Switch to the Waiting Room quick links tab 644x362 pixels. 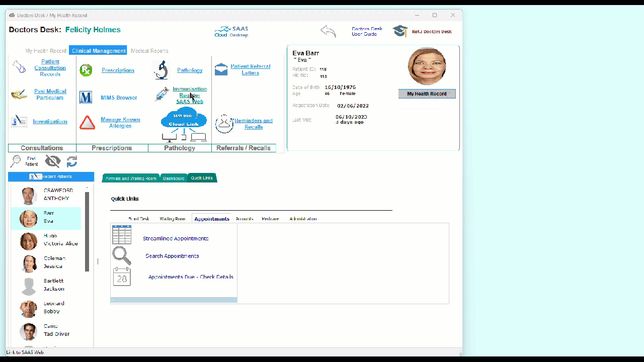[x=173, y=219]
